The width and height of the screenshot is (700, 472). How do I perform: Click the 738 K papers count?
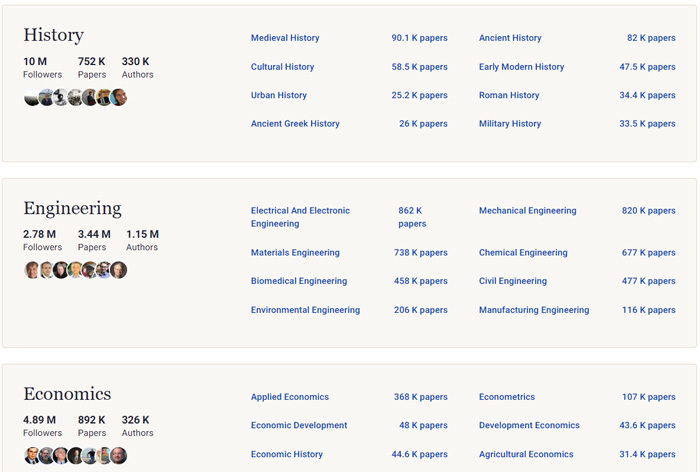[421, 252]
